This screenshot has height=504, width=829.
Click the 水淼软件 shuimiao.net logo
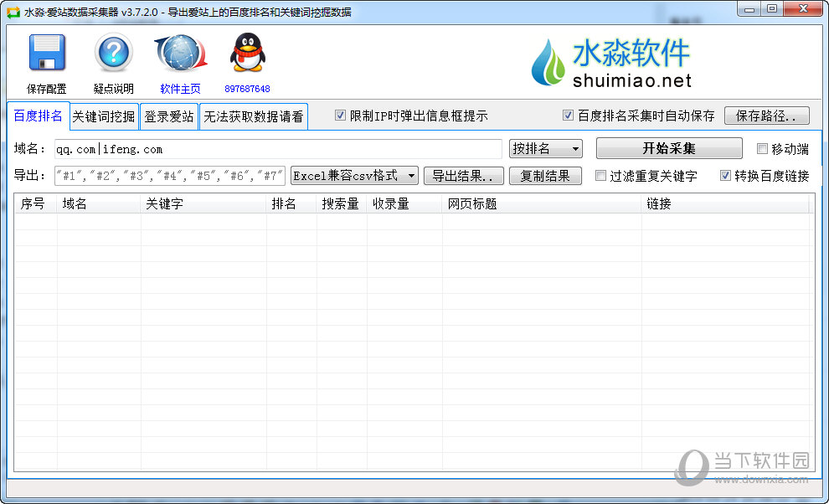(610, 63)
